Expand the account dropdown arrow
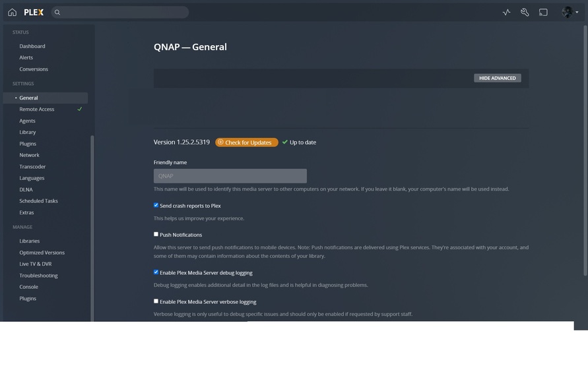 [x=577, y=13]
